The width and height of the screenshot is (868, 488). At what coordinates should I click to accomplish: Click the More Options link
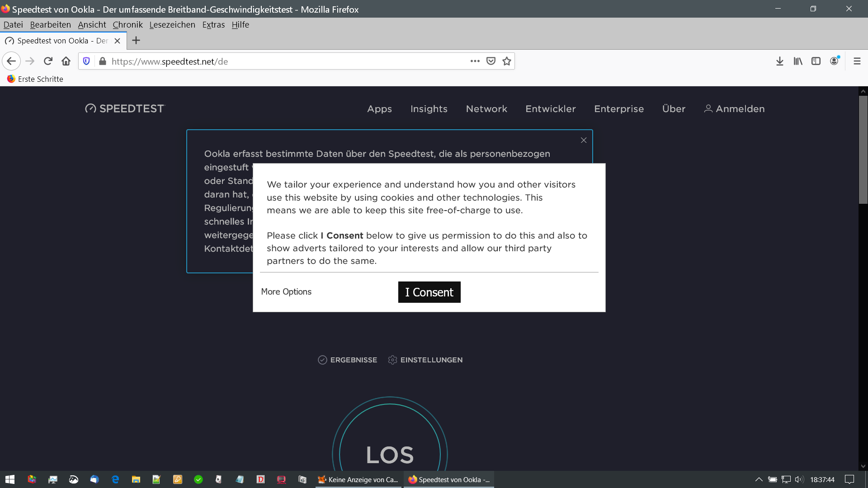click(x=286, y=291)
